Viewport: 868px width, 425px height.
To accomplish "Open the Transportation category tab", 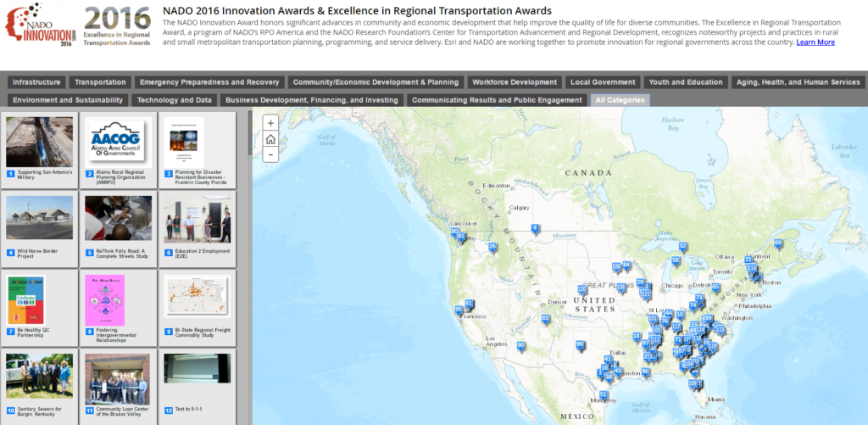I will (100, 82).
